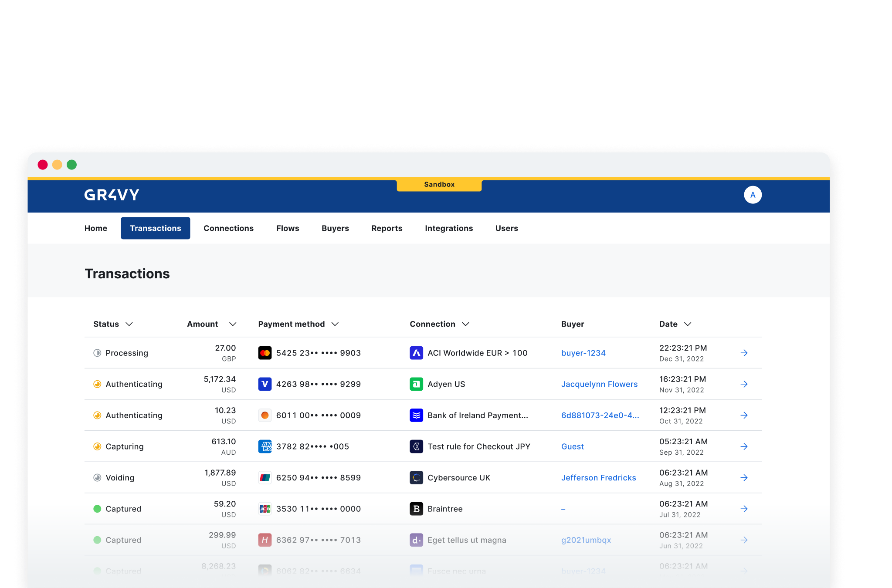This screenshot has width=892, height=588.
Task: Click the Authenticating status indicator on the 10.23 row
Action: [97, 415]
